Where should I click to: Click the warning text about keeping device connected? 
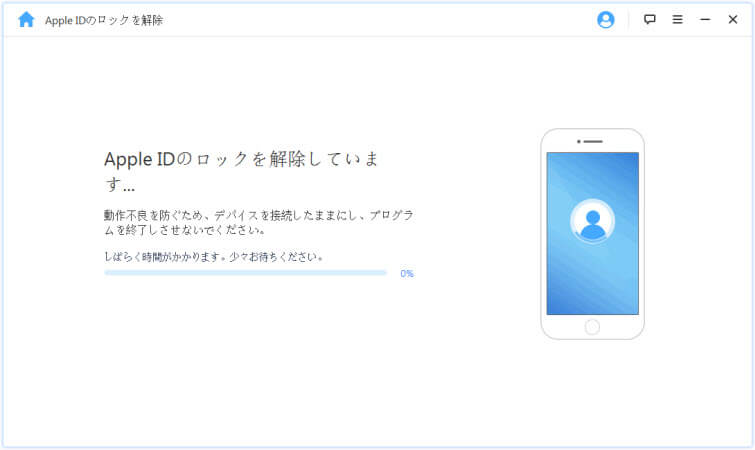click(259, 222)
